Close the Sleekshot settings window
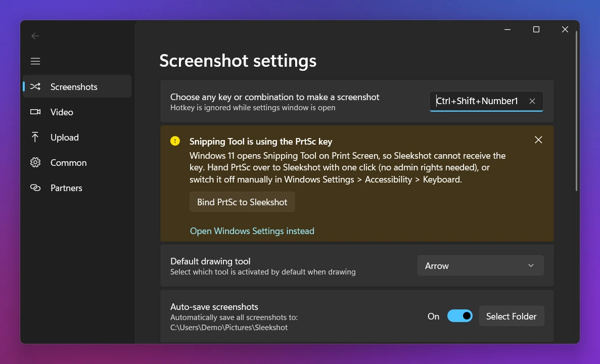This screenshot has height=364, width=600. [x=565, y=29]
